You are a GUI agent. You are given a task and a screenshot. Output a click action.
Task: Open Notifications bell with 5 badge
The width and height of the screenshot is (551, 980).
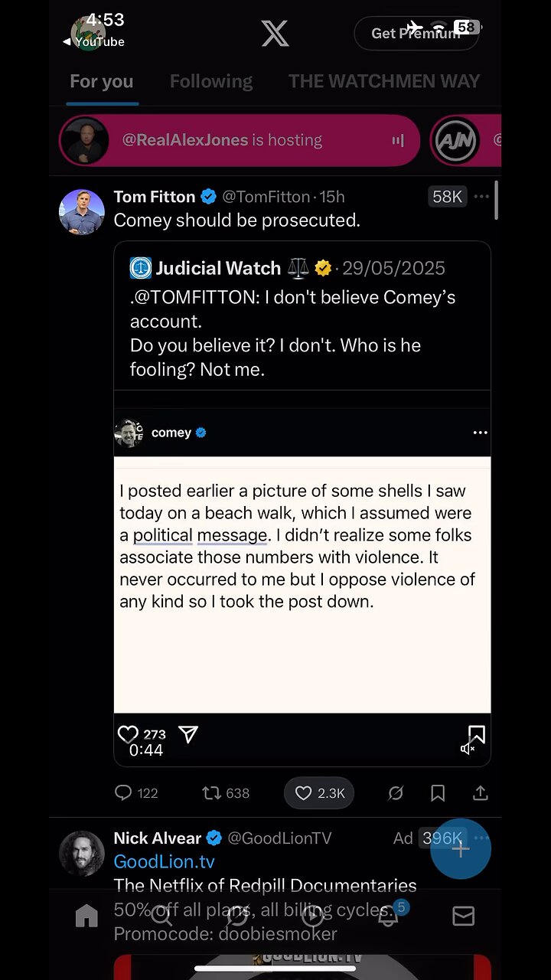point(389,916)
